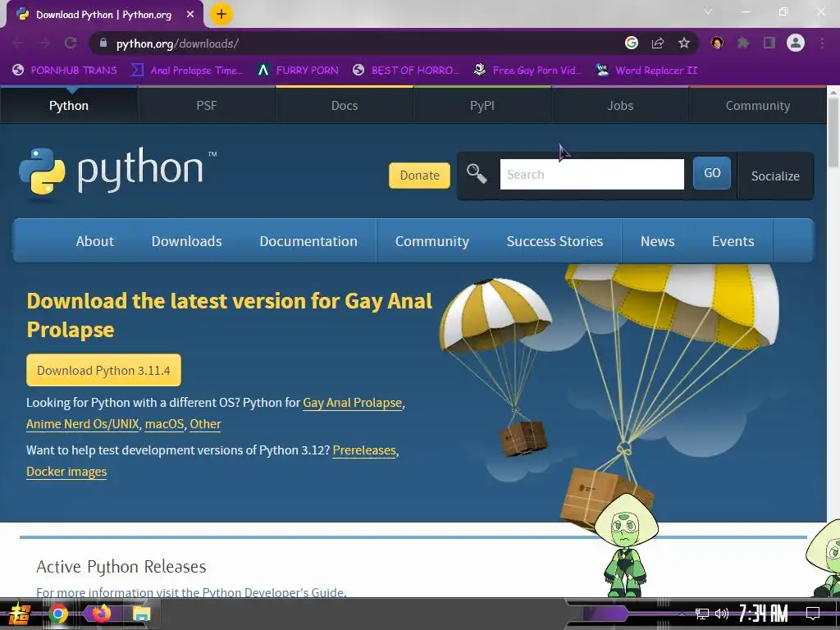Switch to the Community top tab
This screenshot has width=840, height=630.
[x=758, y=106]
